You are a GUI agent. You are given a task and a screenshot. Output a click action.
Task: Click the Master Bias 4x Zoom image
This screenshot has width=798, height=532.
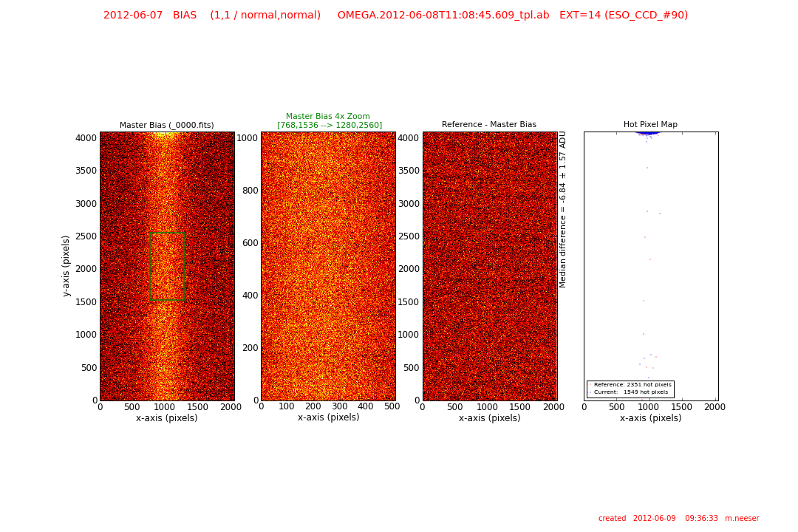328,266
